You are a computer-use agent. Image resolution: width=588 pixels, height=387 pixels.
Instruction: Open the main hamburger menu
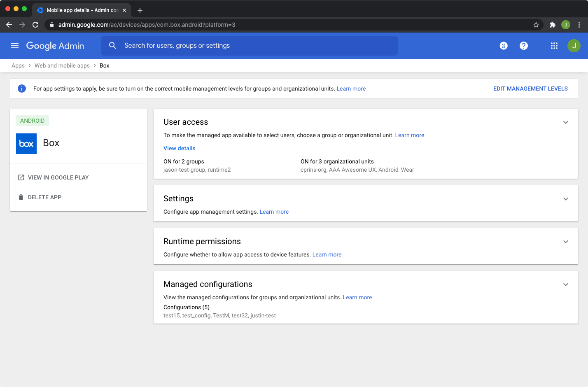tap(15, 46)
